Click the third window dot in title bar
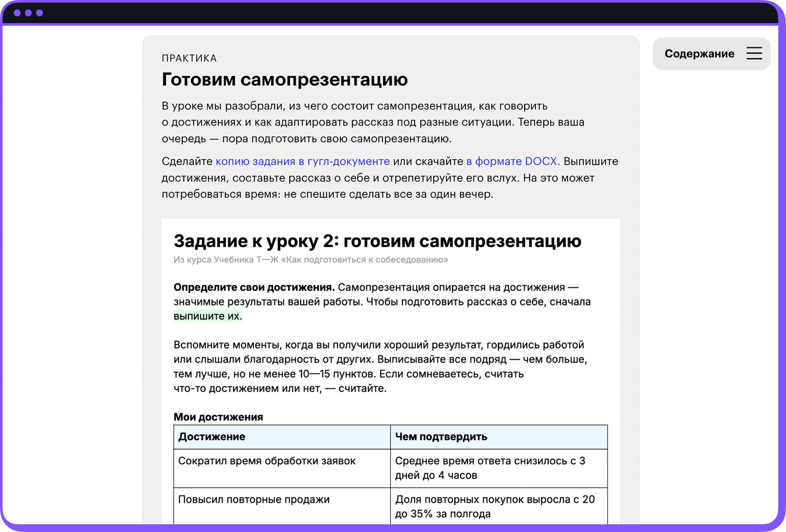The height and width of the screenshot is (532, 786). point(39,13)
